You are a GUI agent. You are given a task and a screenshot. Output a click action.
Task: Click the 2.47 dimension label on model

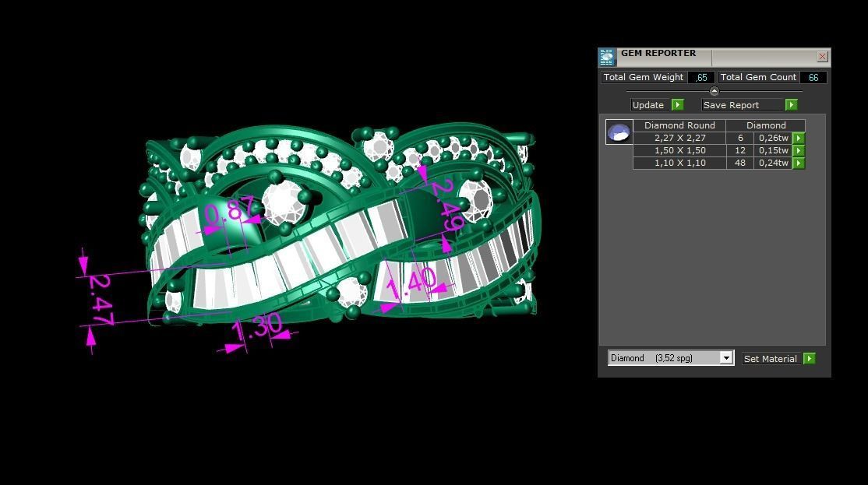click(x=102, y=299)
